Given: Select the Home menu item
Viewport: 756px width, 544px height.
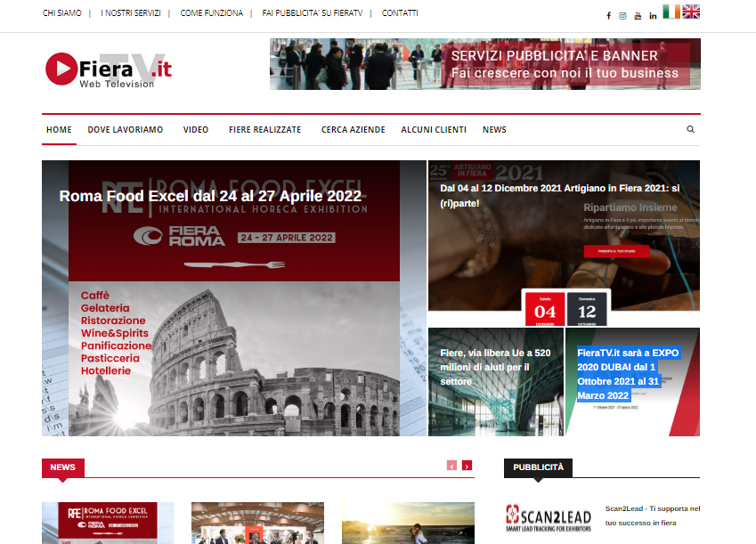Looking at the screenshot, I should point(59,130).
